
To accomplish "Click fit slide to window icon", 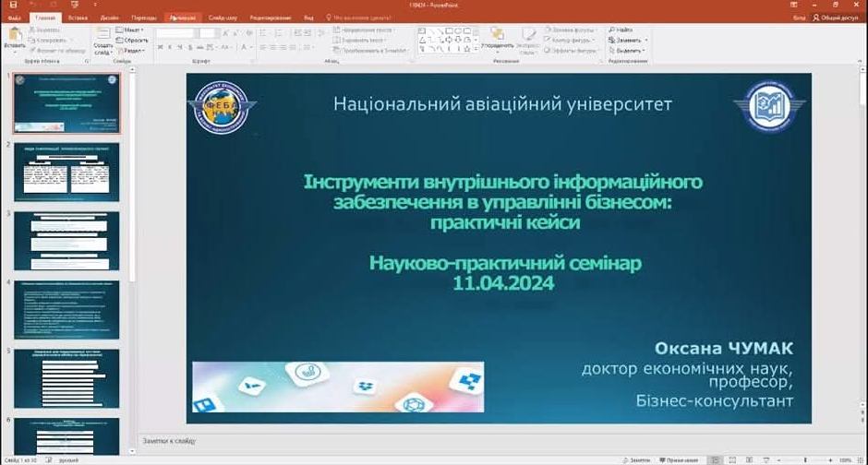I will 860,459.
